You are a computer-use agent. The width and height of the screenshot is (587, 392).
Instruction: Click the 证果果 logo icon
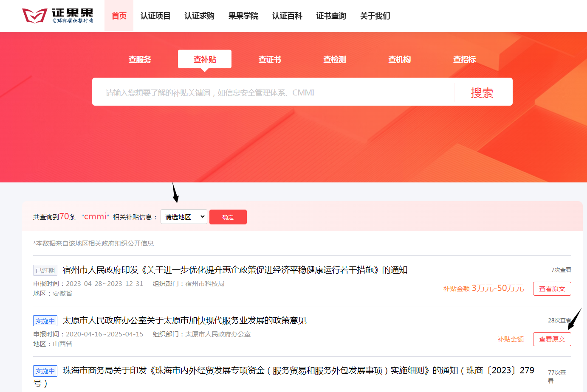click(x=35, y=16)
